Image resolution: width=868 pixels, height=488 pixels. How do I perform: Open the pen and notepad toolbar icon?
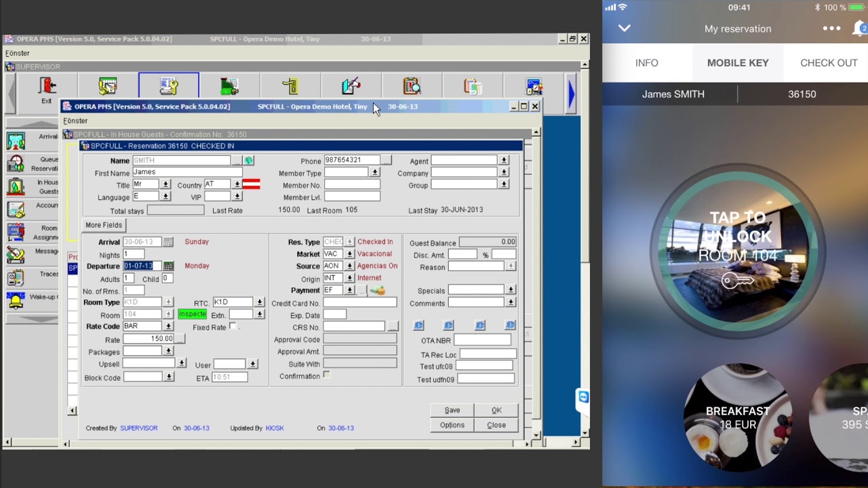[351, 86]
